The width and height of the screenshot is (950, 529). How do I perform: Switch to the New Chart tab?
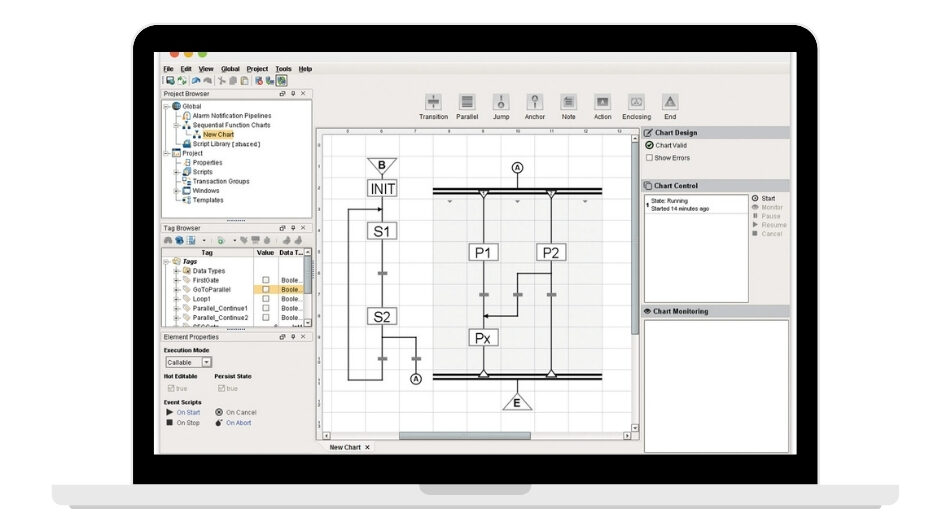click(x=345, y=447)
